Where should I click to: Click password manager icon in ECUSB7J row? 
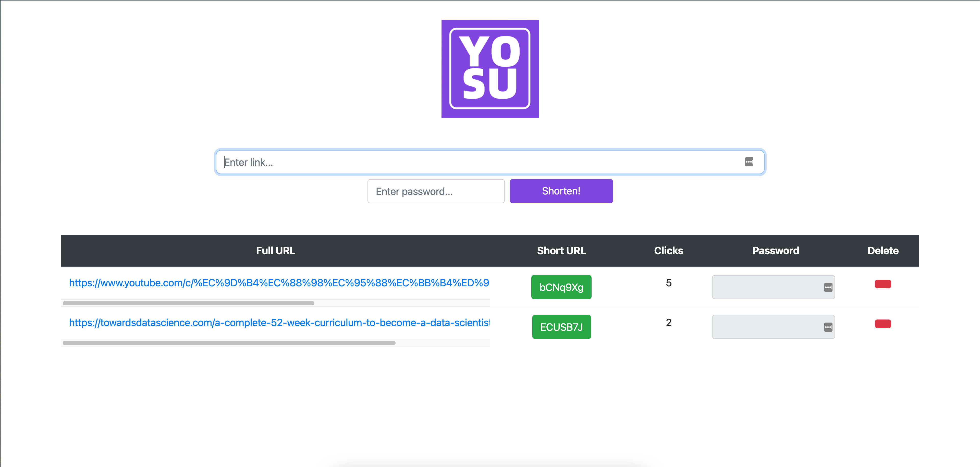pos(828,327)
